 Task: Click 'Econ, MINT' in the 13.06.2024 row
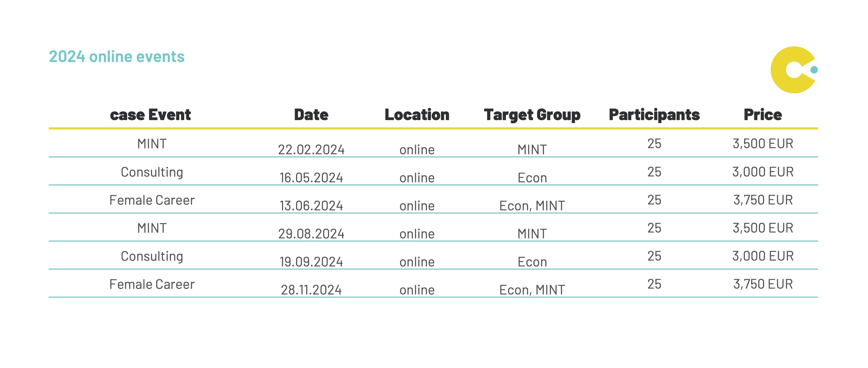[532, 206]
